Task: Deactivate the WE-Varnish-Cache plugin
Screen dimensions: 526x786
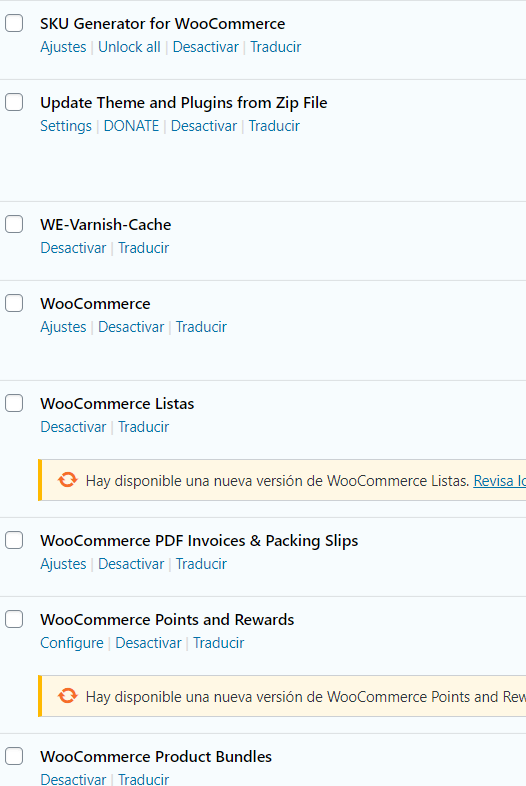Action: tap(73, 248)
